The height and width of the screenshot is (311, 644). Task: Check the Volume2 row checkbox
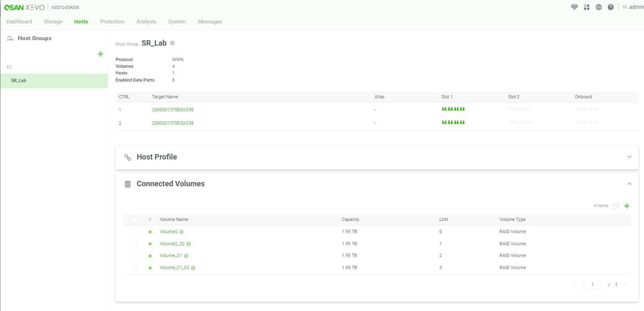(135, 231)
